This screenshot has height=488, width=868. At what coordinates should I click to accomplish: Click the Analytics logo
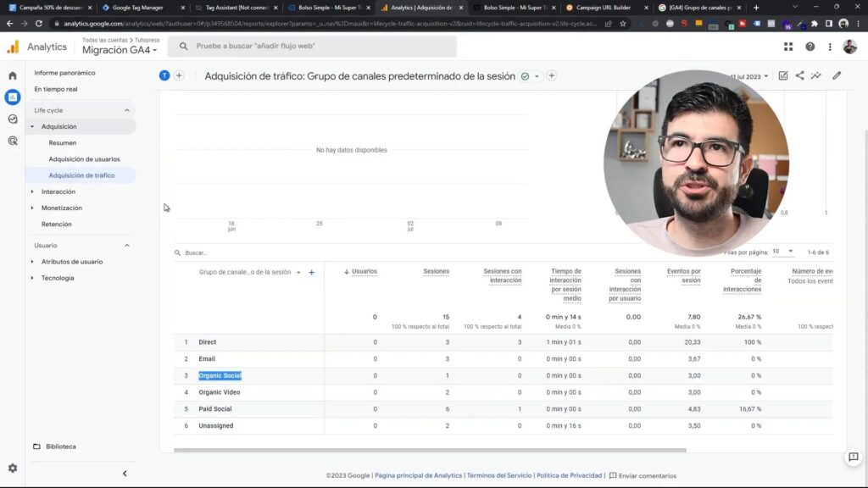(x=12, y=47)
